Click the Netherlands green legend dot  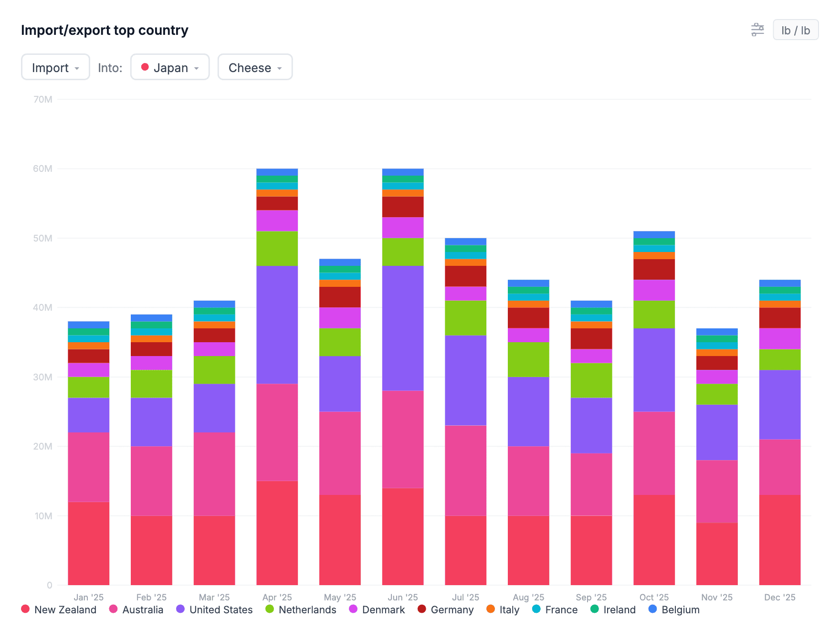(270, 609)
